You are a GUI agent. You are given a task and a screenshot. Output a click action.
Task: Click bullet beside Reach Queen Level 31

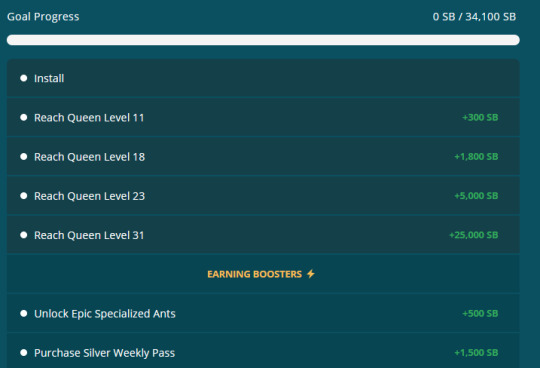tap(24, 235)
